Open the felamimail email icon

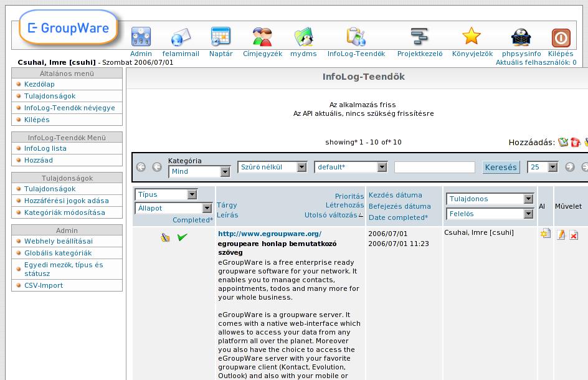pyautogui.click(x=181, y=37)
